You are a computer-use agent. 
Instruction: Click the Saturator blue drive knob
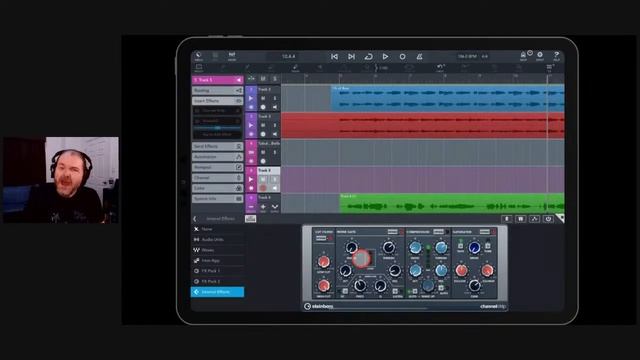(x=474, y=247)
